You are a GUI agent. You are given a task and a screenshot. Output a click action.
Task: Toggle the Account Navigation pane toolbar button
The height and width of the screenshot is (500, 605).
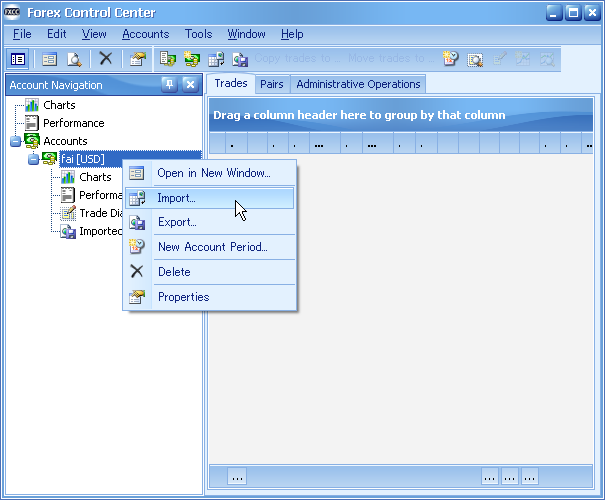click(x=18, y=59)
